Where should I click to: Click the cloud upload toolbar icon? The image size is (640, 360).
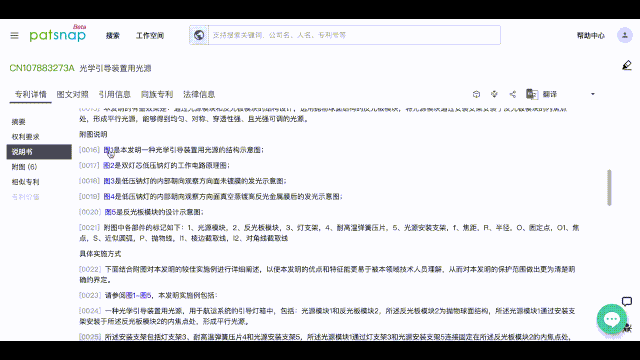476,94
